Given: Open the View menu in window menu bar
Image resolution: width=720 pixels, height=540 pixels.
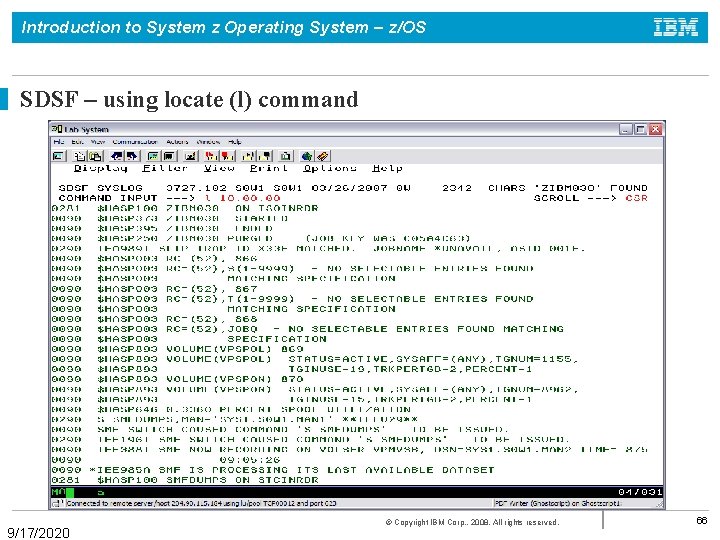Looking at the screenshot, I should pos(97,142).
